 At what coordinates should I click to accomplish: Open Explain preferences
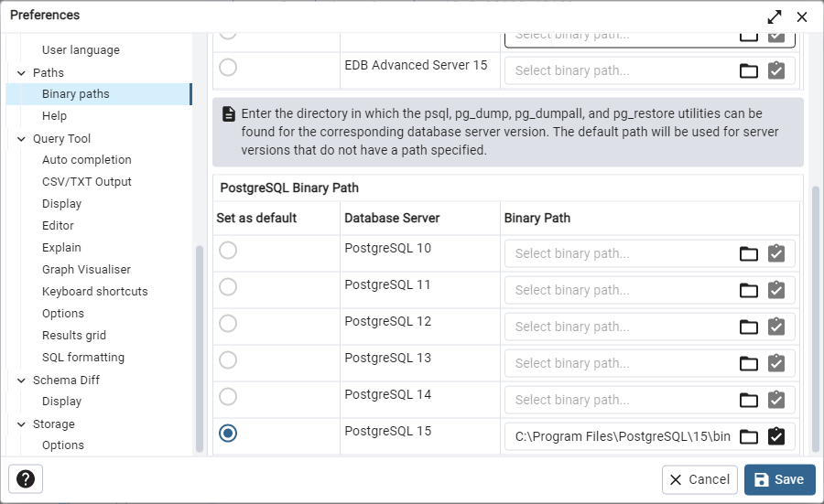point(61,247)
